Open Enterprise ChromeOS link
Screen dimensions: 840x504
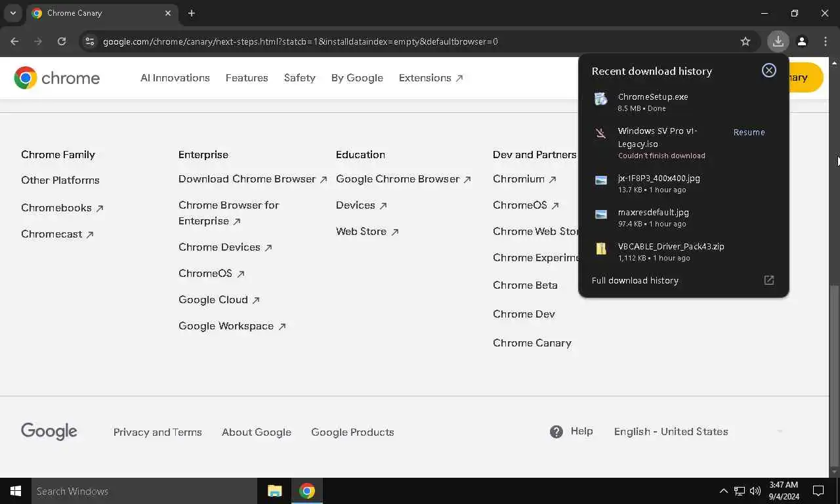(211, 274)
